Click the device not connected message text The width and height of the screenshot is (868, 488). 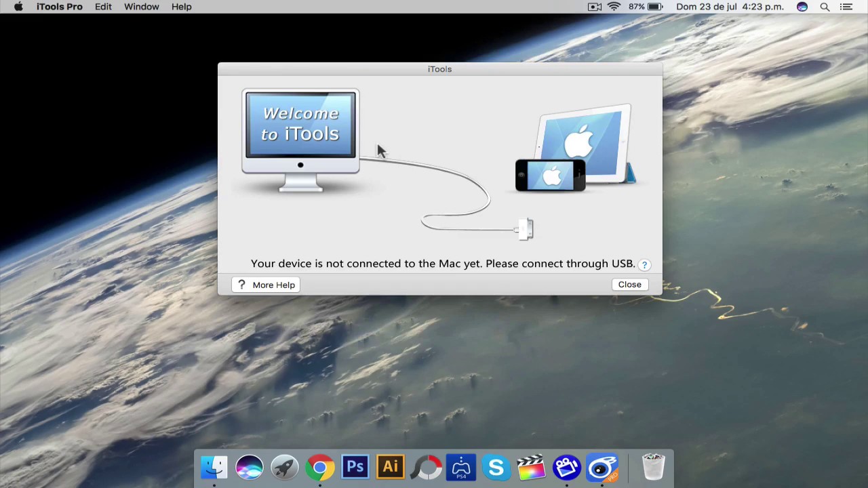point(443,264)
